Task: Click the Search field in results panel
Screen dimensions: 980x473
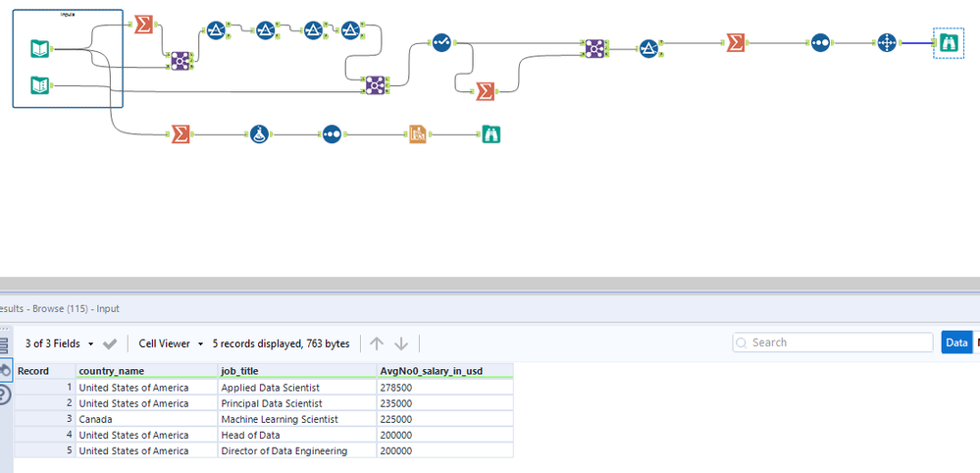Action: (833, 342)
